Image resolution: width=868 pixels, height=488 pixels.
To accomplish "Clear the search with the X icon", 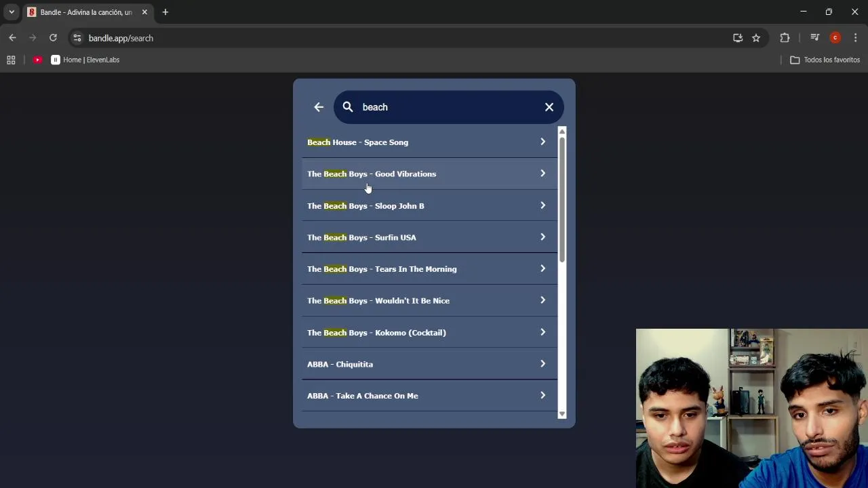I will tap(549, 107).
